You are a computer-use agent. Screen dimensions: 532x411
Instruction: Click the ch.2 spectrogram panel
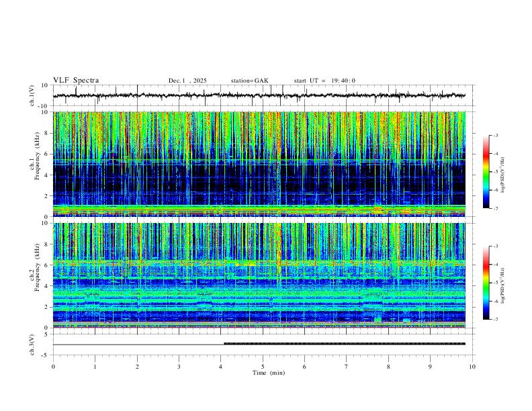259,275
